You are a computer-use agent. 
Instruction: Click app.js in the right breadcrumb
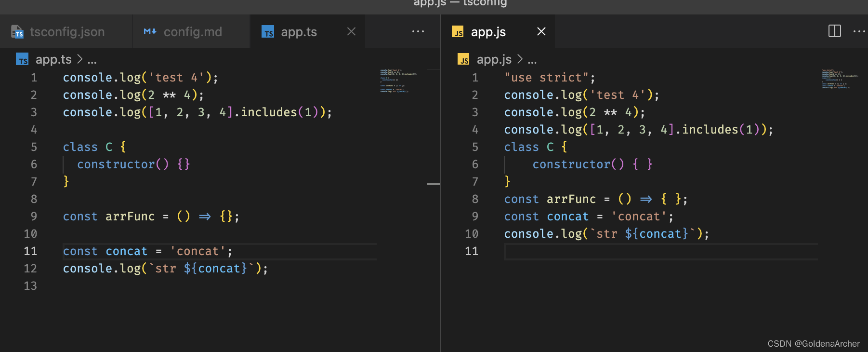coord(494,59)
